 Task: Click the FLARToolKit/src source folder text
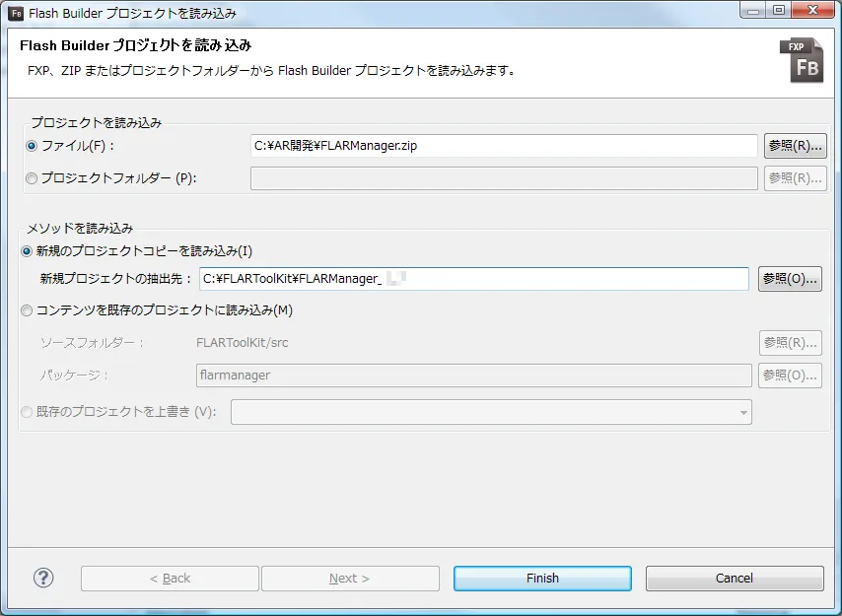coord(243,342)
